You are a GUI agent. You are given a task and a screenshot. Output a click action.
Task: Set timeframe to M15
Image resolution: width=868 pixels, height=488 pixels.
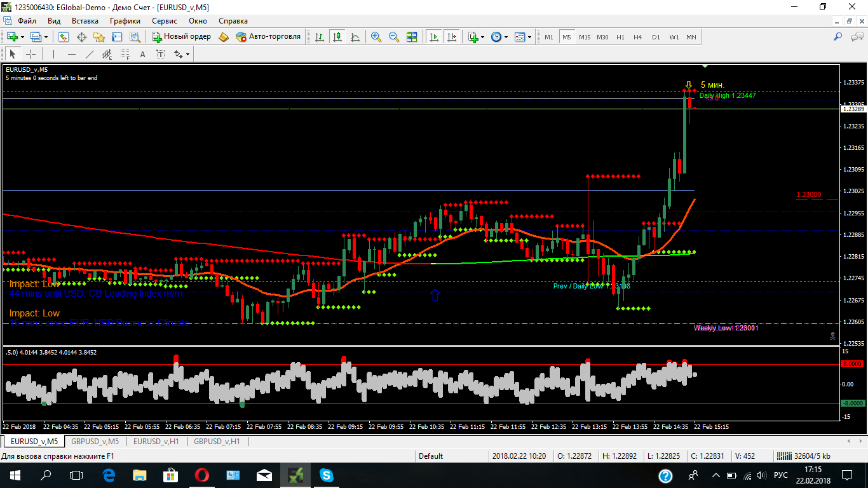[x=585, y=37]
